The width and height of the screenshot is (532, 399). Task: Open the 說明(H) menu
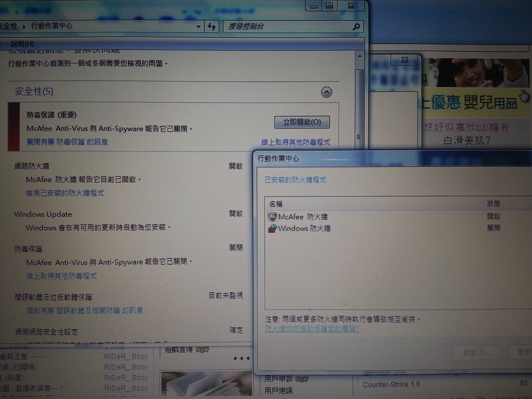tap(22, 44)
